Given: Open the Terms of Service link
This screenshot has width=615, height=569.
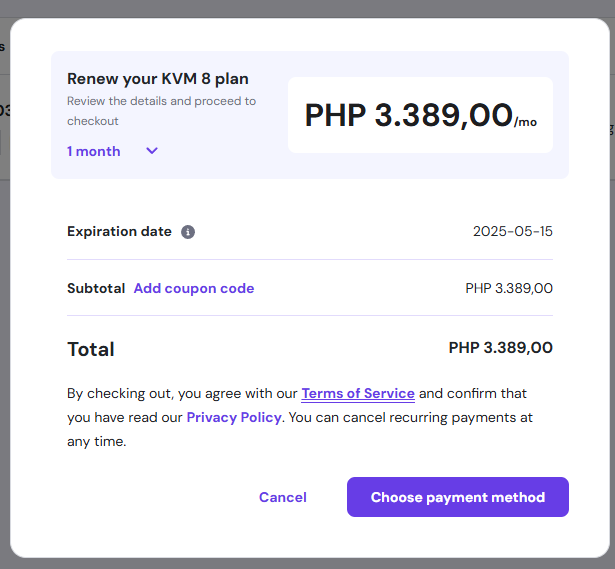Looking at the screenshot, I should 358,393.
